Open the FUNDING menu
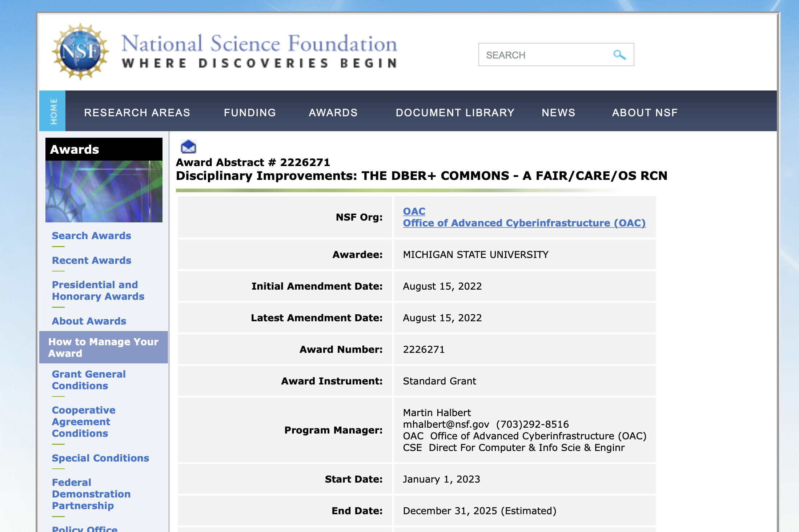The width and height of the screenshot is (799, 532). tap(250, 112)
